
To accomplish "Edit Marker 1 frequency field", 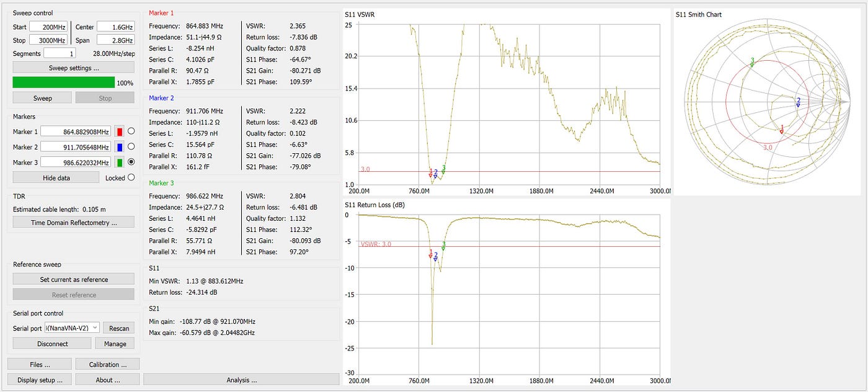I will pos(77,131).
